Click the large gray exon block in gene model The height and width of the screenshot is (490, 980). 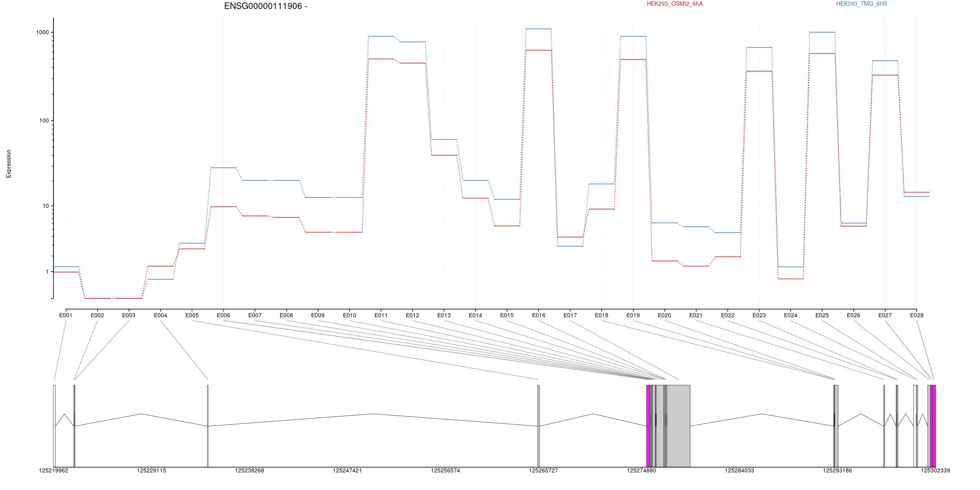click(678, 426)
